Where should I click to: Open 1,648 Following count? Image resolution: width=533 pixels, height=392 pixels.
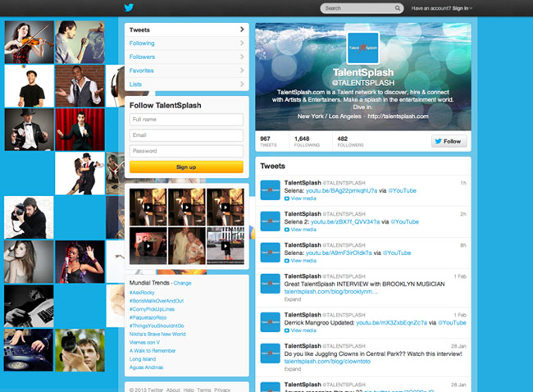[x=307, y=141]
